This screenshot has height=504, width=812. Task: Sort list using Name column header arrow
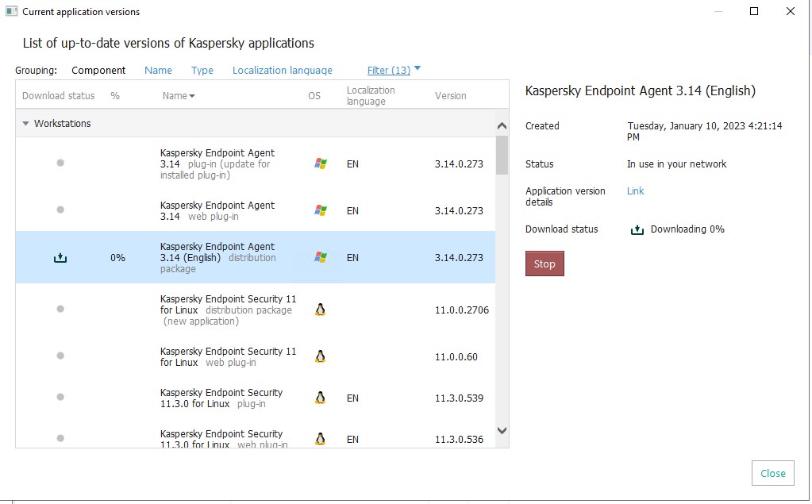click(x=192, y=96)
